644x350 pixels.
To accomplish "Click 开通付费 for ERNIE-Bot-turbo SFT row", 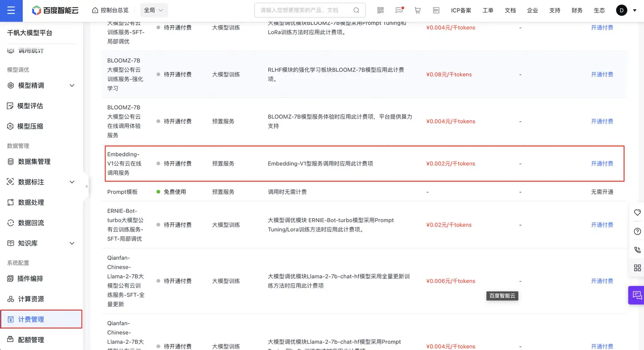I will coord(602,225).
